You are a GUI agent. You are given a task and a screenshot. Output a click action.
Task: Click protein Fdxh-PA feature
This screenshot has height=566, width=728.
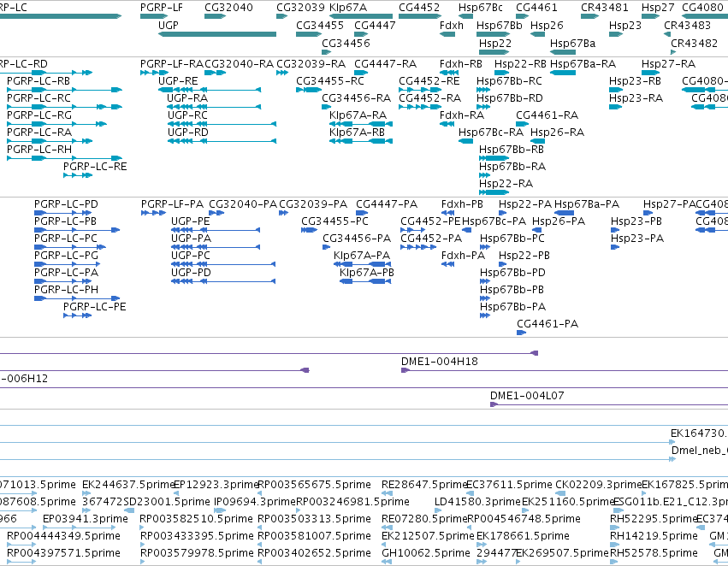pos(447,264)
